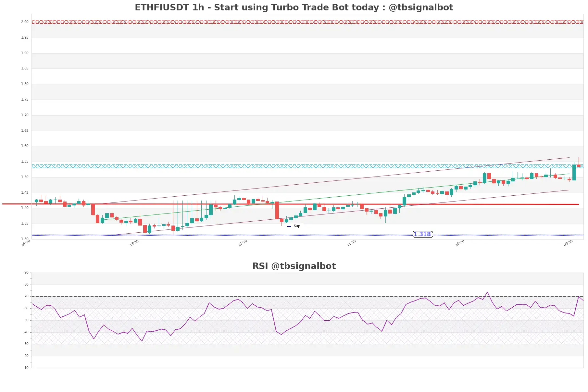Screen dimensions: 588x392
Task: Click the 13:30 time axis label
Action: pos(134,243)
